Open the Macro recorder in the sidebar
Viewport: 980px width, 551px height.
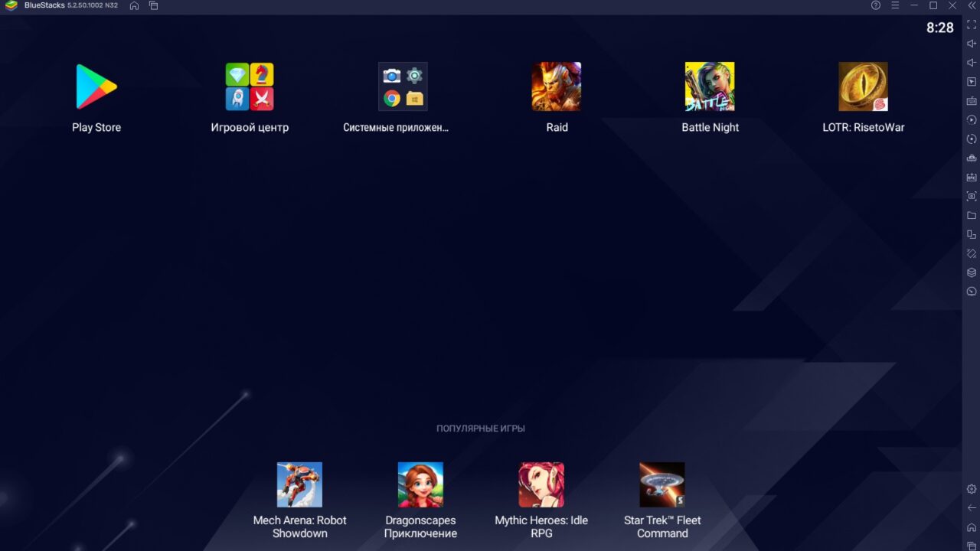[971, 119]
